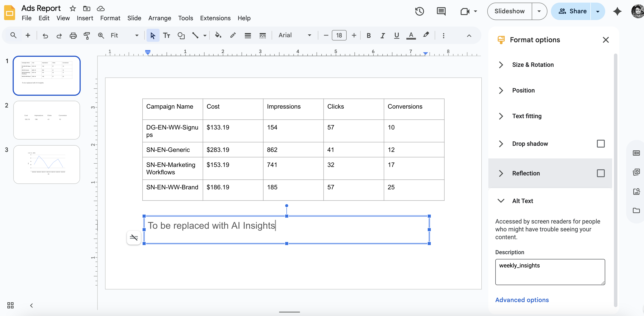Viewport: 644px width, 316px height.
Task: Open the shape insert tool
Action: tap(181, 35)
